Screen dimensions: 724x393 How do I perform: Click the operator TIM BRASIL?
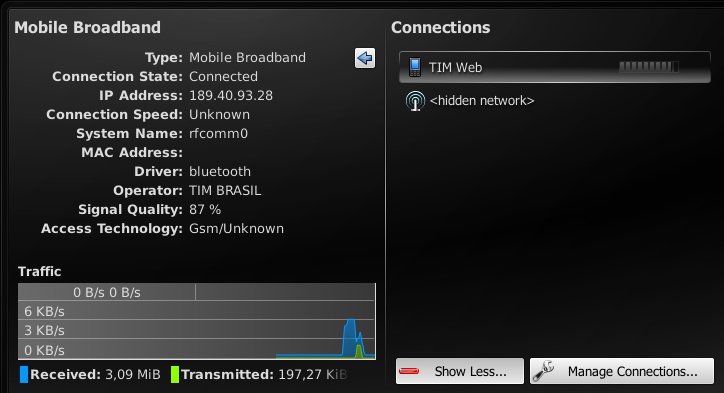point(225,191)
